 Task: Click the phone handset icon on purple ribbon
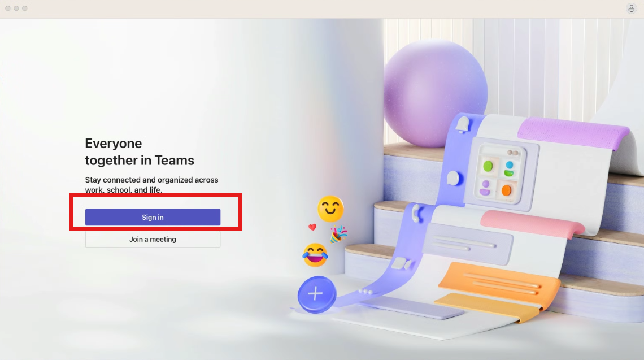pyautogui.click(x=416, y=214)
